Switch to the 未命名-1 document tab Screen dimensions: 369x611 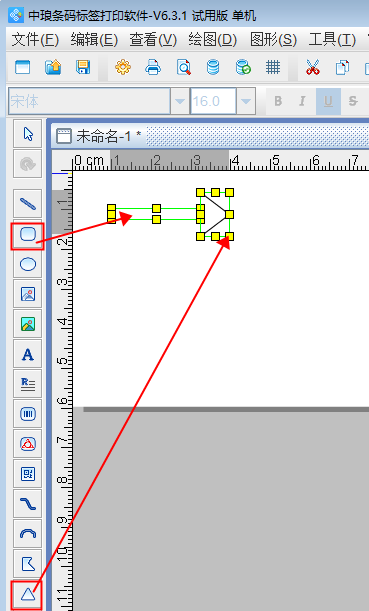coord(99,136)
